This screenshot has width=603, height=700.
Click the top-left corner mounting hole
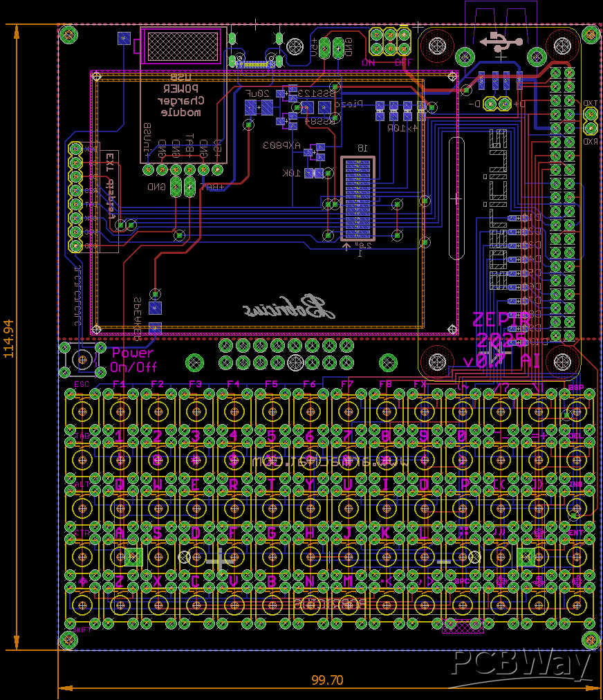(x=68, y=34)
